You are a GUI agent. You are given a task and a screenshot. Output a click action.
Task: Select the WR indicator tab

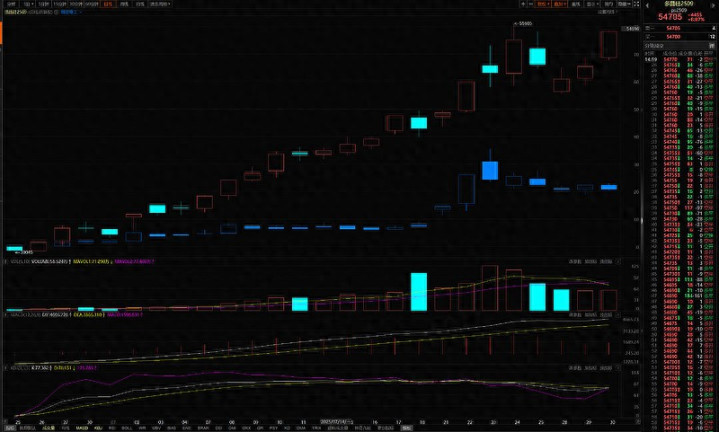pos(142,428)
